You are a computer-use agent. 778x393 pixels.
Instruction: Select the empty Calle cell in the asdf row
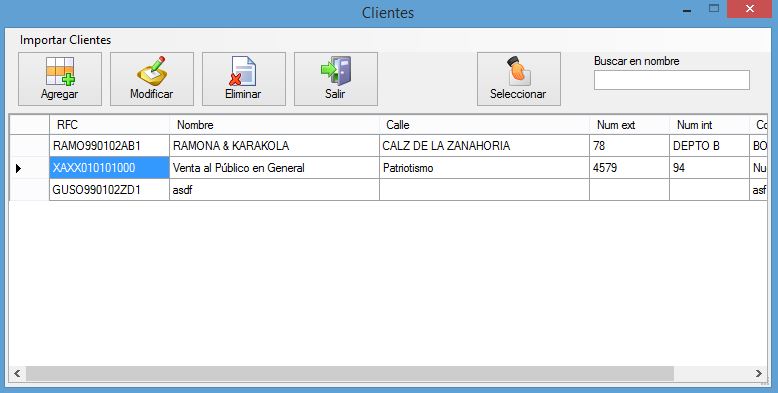click(x=484, y=190)
